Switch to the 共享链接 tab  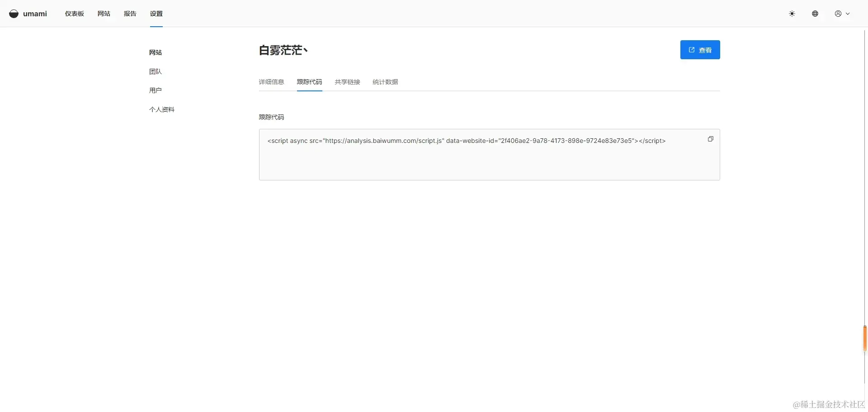point(347,82)
